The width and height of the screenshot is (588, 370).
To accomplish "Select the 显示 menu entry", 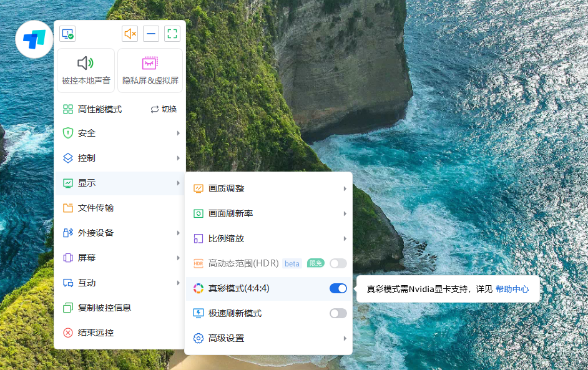I will 120,183.
